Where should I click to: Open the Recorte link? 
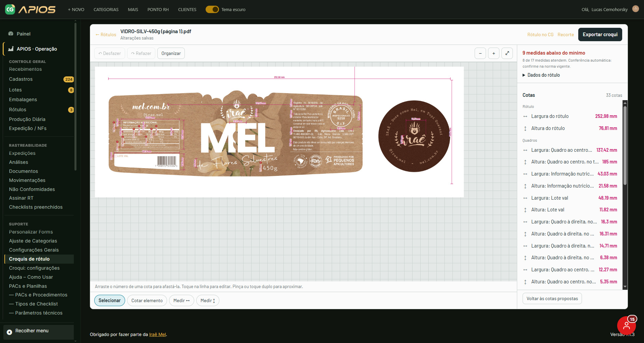point(566,35)
